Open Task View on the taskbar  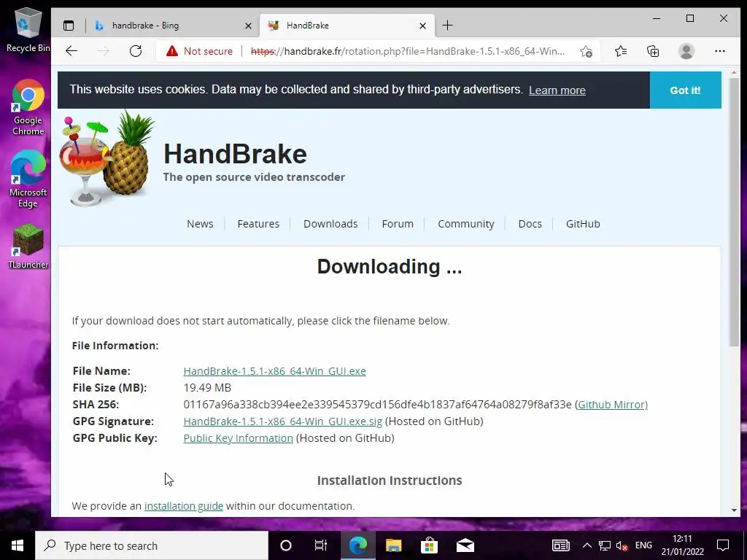(321, 545)
